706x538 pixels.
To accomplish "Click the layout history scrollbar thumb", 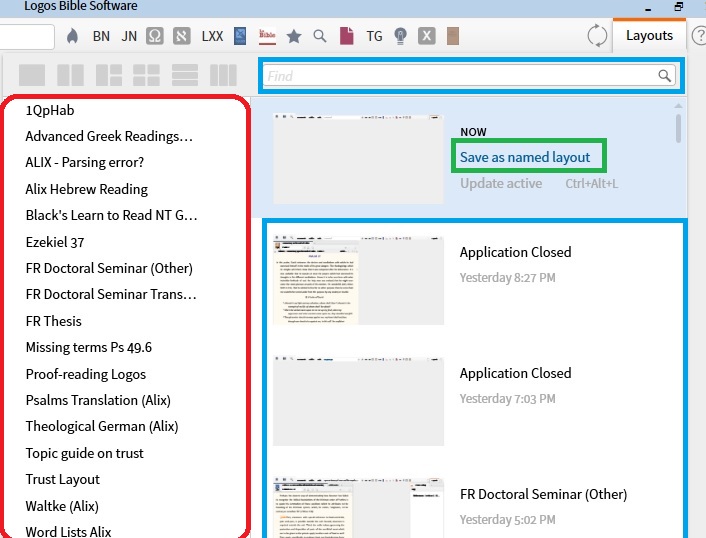I will [678, 128].
